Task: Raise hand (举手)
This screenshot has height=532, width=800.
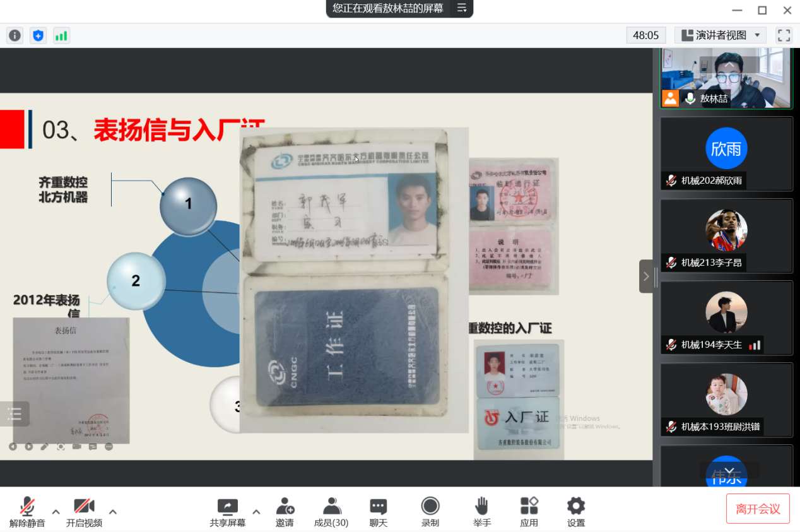Action: click(x=482, y=512)
